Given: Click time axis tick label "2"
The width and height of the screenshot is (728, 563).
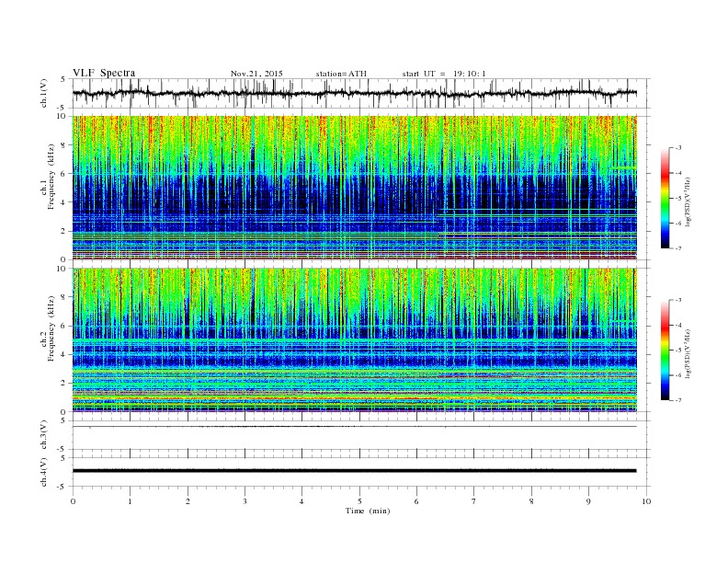Looking at the screenshot, I should (188, 501).
